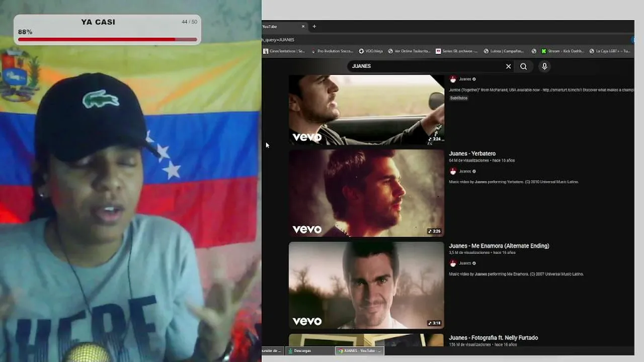This screenshot has height=362, width=644.
Task: Click the Yerbatero description text
Action: point(514,182)
